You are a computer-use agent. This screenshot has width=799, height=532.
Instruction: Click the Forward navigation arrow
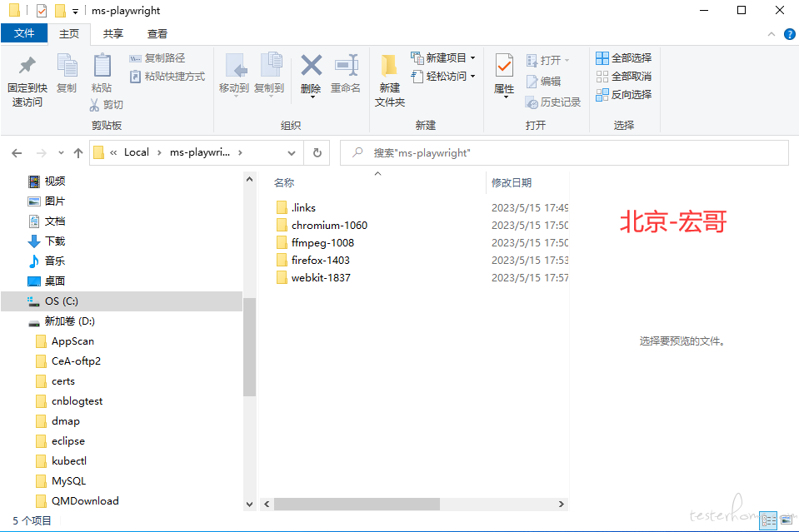[x=42, y=152]
